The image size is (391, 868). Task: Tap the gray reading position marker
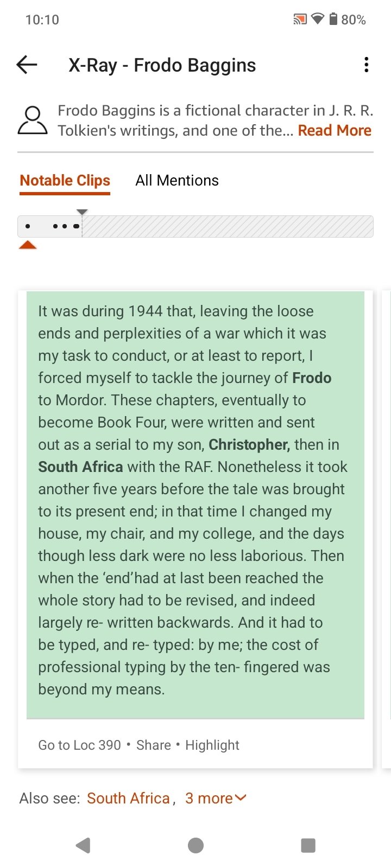[x=82, y=212]
